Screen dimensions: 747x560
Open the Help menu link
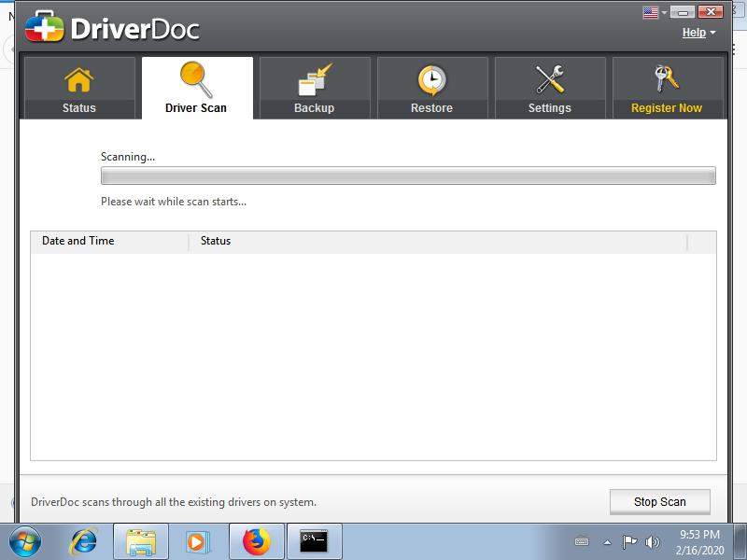coord(694,33)
